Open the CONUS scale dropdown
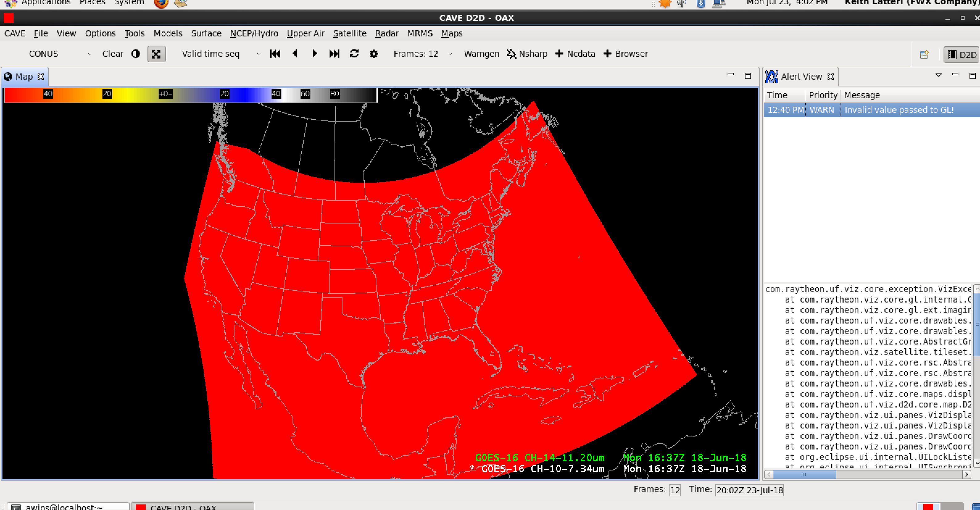Viewport: 980px width, 510px height. pos(89,54)
